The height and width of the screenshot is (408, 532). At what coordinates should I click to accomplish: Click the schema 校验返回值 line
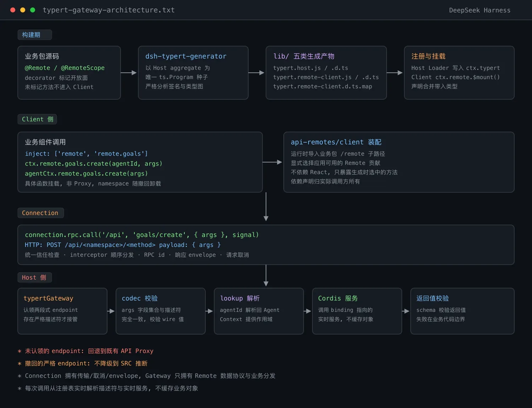441,310
